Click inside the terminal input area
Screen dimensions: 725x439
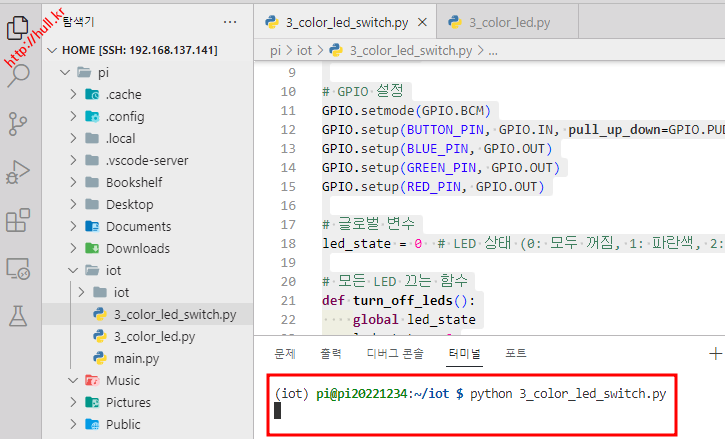470,411
